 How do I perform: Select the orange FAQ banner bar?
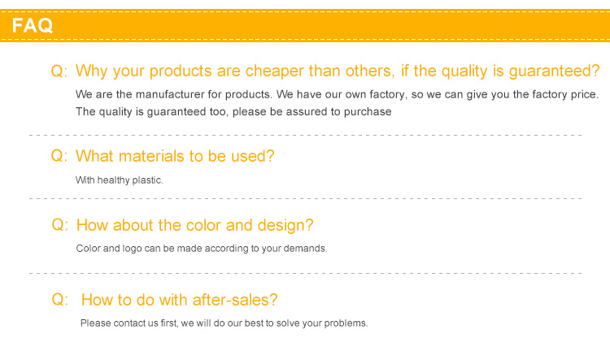click(305, 25)
